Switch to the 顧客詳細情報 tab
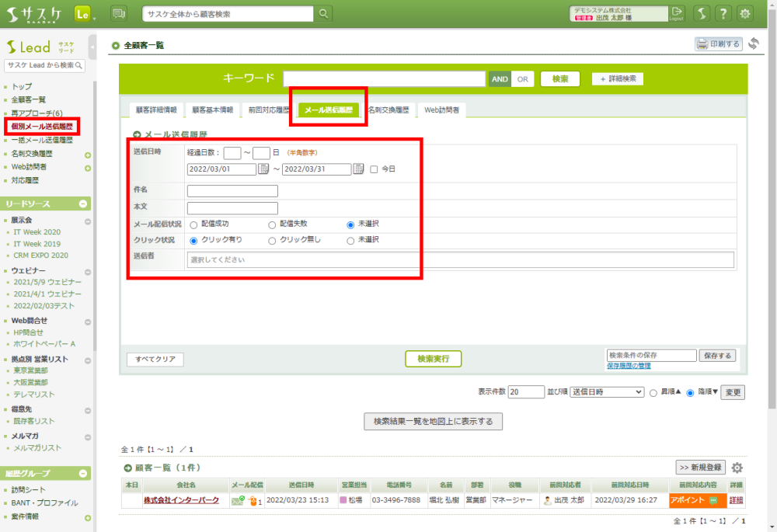777x532 pixels. pos(155,110)
